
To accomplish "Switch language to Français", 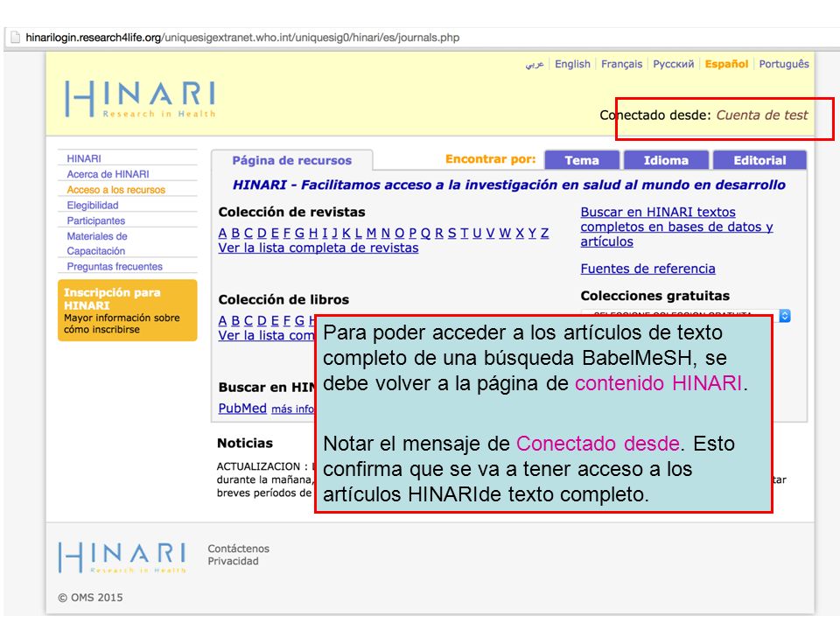I will [621, 64].
